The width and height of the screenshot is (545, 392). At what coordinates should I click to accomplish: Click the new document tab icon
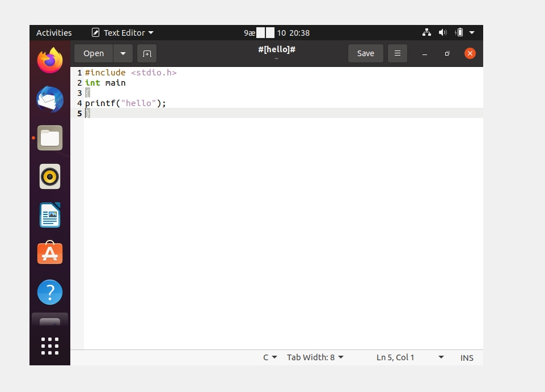point(147,53)
